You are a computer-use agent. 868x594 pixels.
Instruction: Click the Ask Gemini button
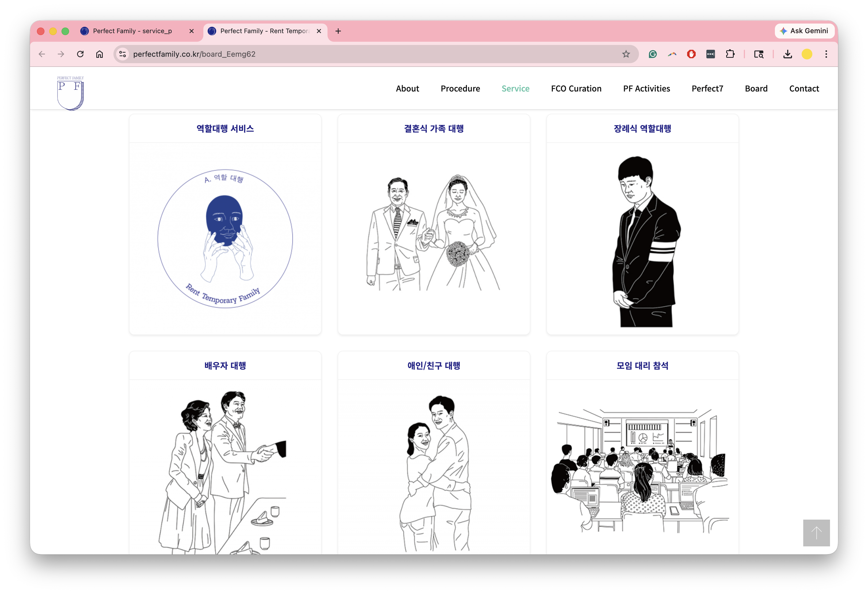804,31
